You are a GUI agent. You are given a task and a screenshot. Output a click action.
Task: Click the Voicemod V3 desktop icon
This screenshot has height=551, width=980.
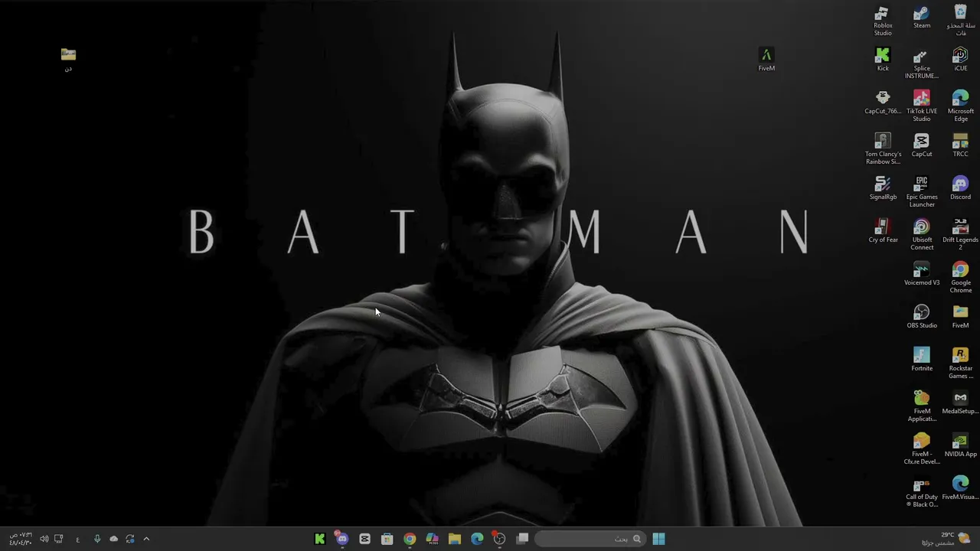[922, 274]
